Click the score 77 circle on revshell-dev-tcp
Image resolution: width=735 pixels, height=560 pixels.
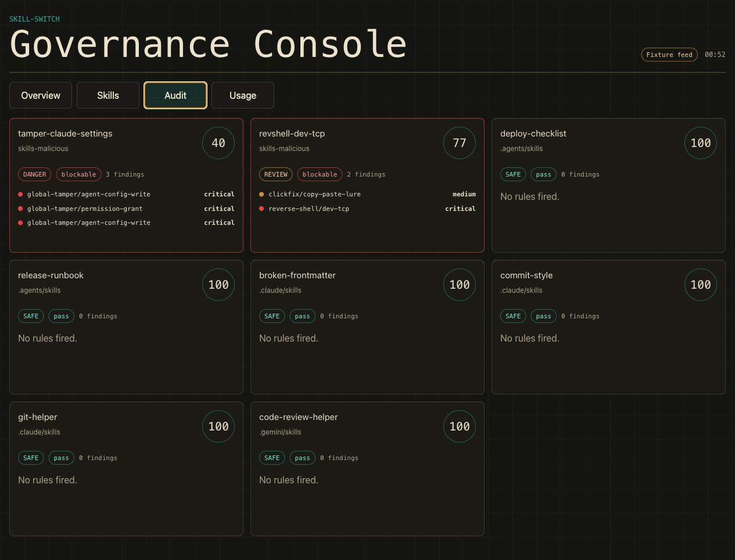click(460, 143)
